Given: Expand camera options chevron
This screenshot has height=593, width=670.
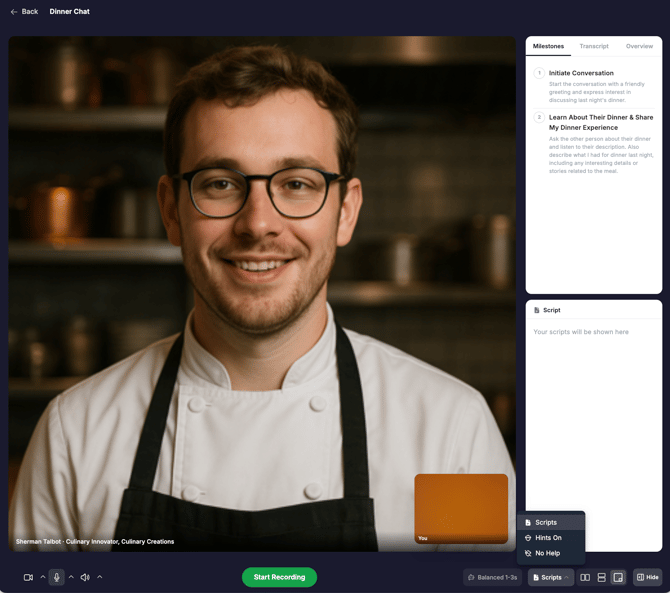Looking at the screenshot, I should pos(43,577).
